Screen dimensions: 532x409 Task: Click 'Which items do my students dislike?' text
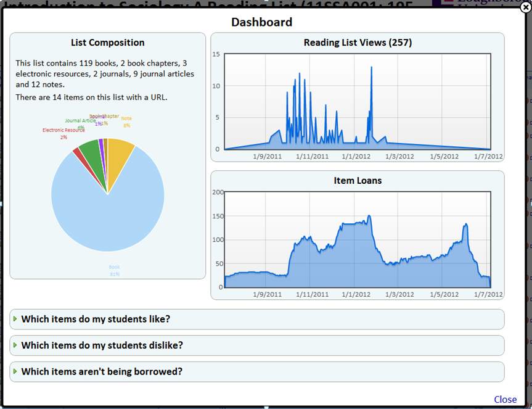point(102,345)
